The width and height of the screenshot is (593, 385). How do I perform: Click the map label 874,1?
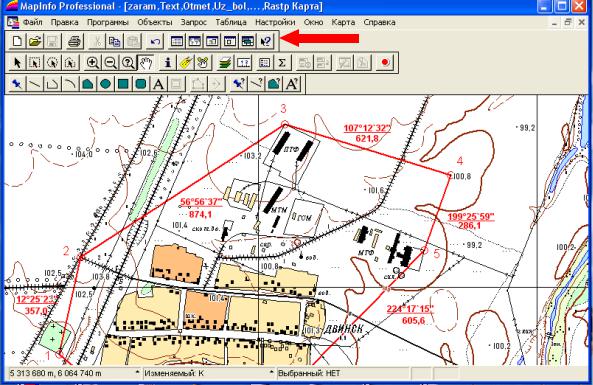[x=200, y=214]
